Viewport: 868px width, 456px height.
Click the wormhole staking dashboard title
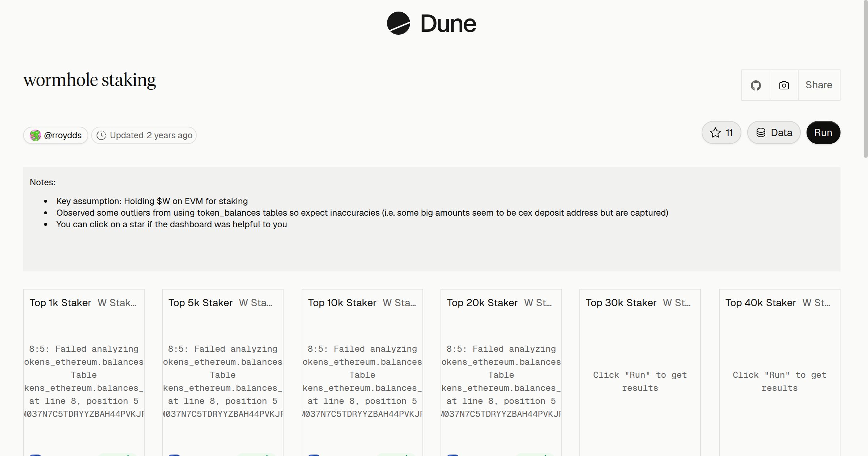tap(90, 80)
